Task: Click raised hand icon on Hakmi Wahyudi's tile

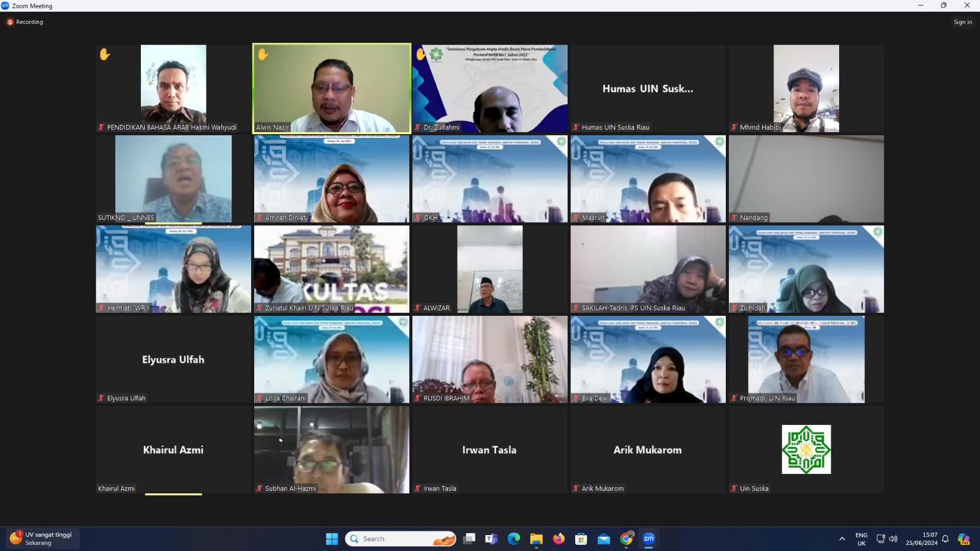Action: [105, 54]
